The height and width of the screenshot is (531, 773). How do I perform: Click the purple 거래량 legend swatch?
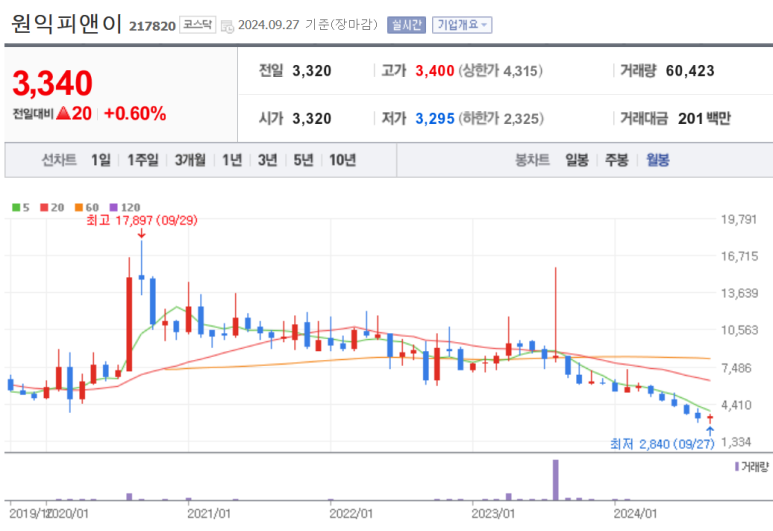point(737,466)
